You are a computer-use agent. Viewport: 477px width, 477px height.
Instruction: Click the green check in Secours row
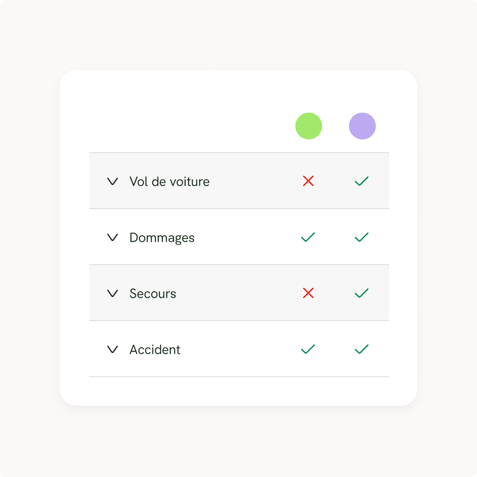(x=362, y=293)
